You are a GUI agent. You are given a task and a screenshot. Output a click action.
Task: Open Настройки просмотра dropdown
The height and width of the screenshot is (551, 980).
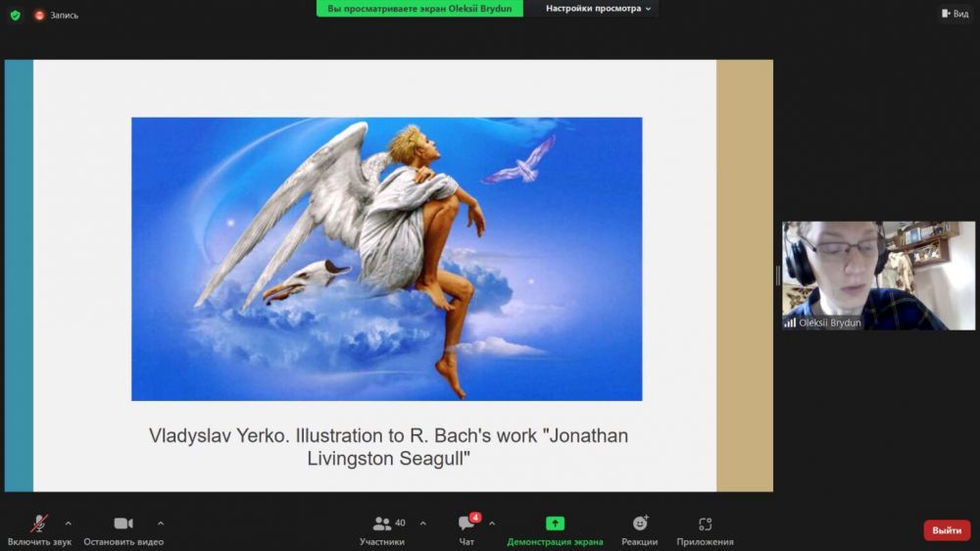[598, 9]
